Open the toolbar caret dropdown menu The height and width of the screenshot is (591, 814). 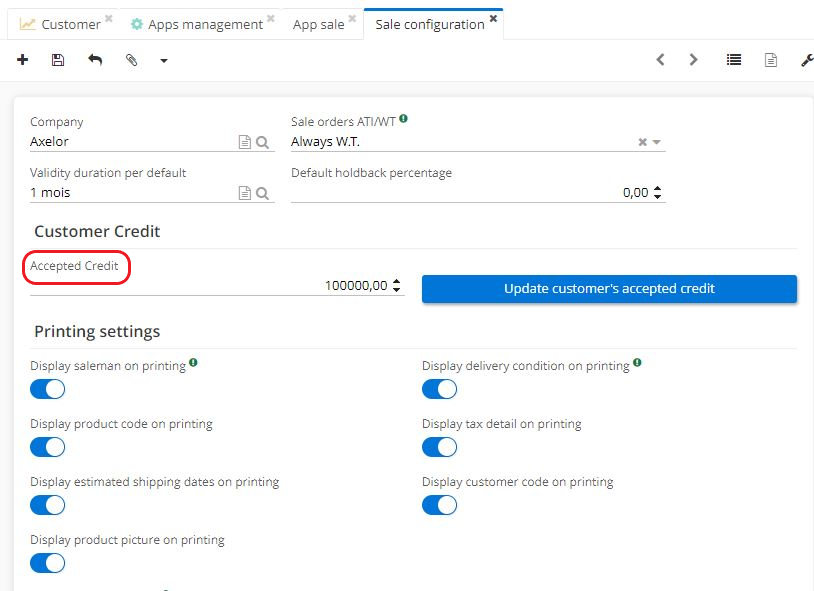click(x=164, y=61)
